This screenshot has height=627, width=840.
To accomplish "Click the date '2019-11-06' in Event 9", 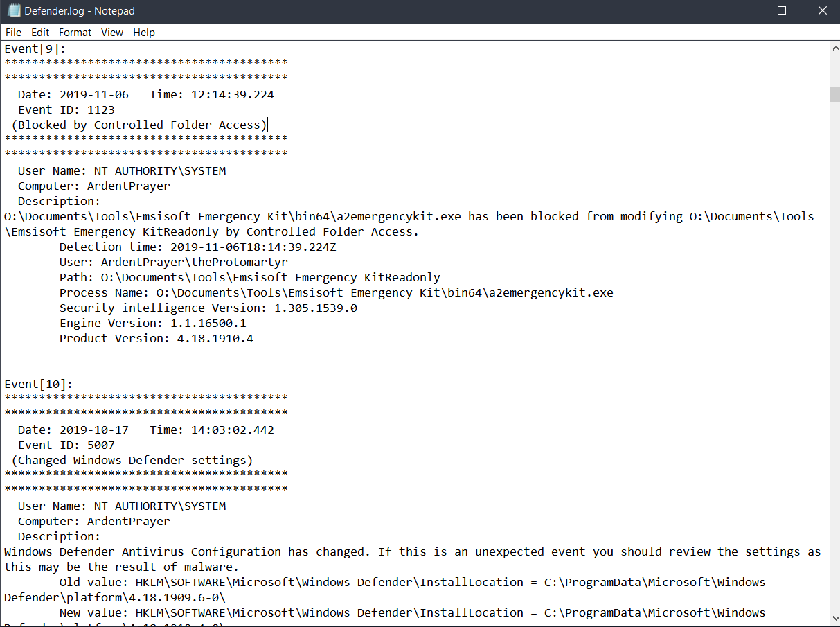I will (x=94, y=94).
